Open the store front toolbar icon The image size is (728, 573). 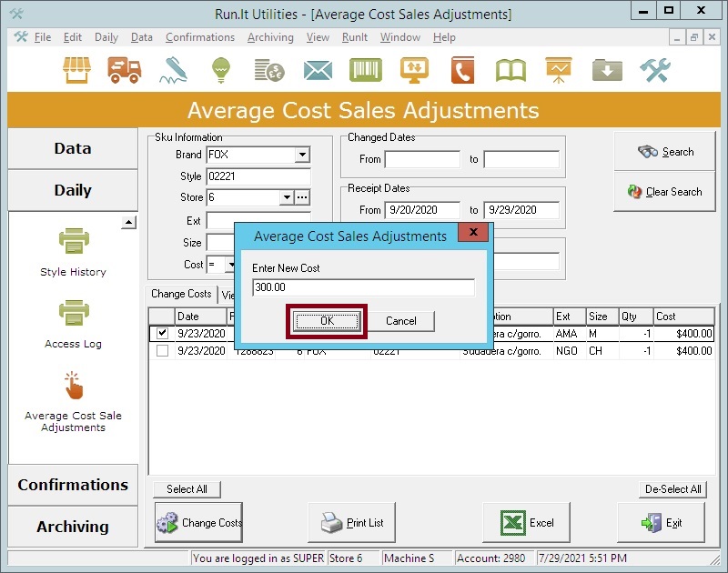(x=76, y=70)
